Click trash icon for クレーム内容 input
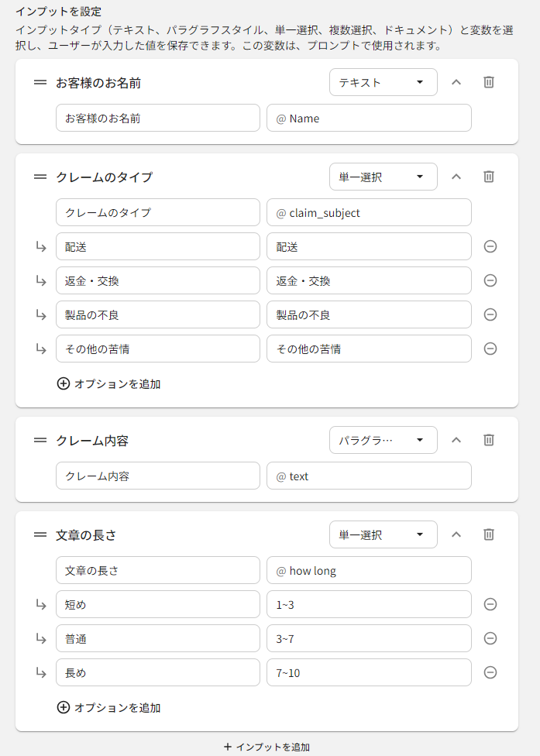 (x=489, y=440)
